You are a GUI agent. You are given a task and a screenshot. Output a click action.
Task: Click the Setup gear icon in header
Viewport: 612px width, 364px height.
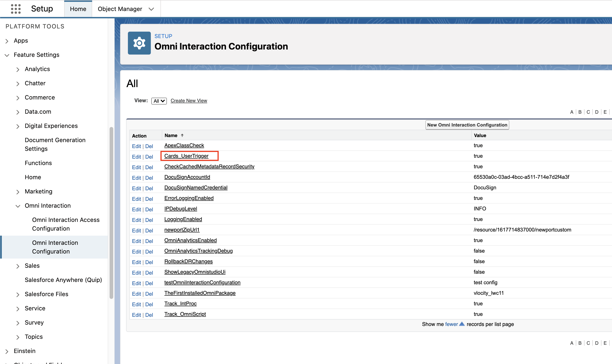click(x=139, y=43)
